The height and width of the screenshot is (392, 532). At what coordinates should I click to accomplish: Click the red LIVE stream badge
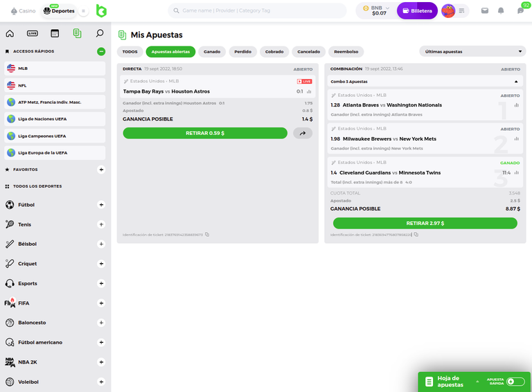[x=304, y=82]
